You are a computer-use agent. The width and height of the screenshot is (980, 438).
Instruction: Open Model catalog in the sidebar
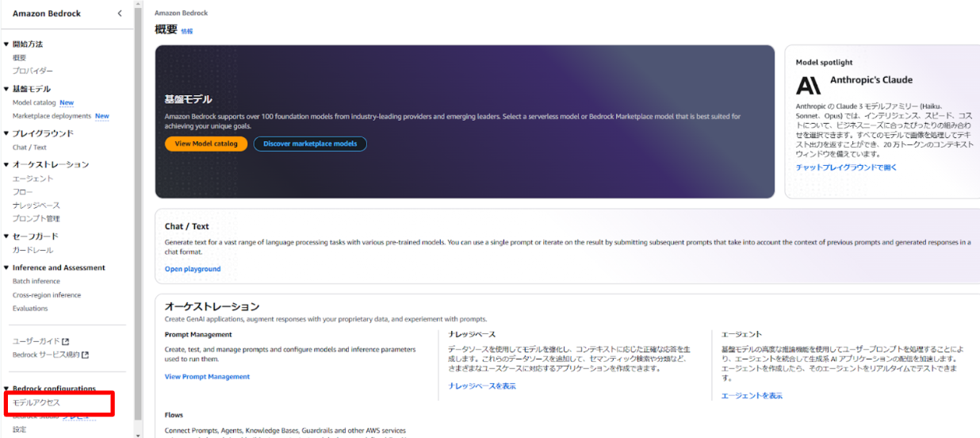[34, 102]
